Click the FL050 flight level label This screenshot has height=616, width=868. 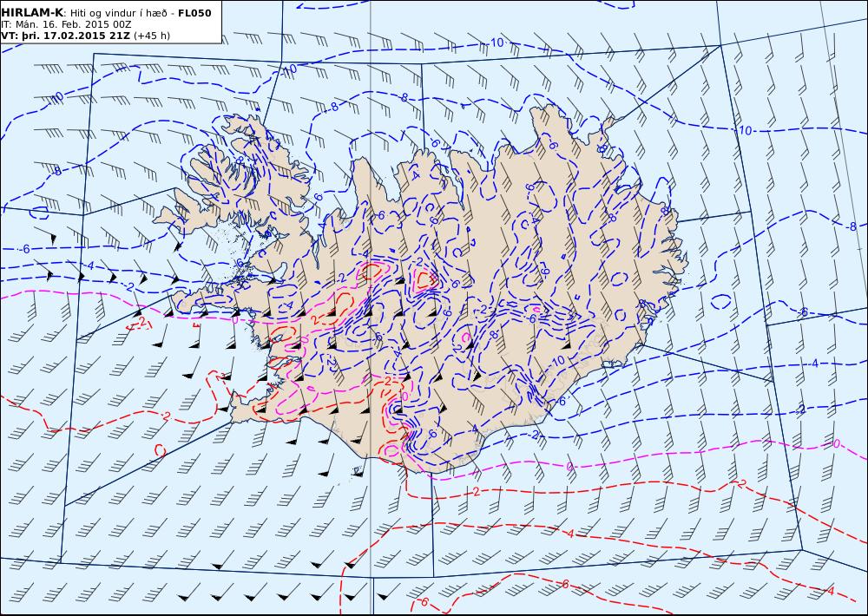pyautogui.click(x=194, y=13)
